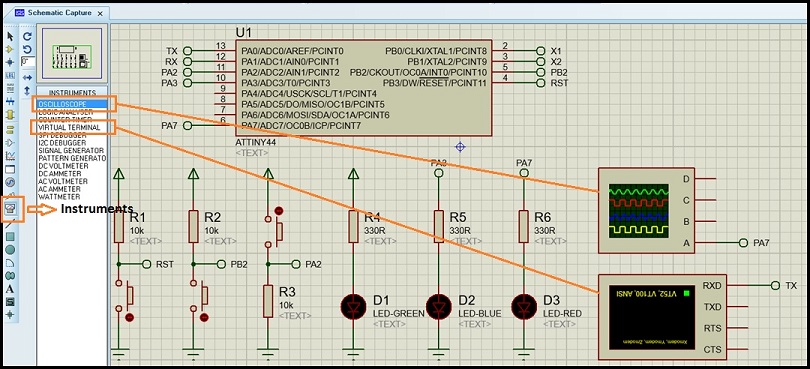Switch to the Schematic Capture tab
This screenshot has height=369, width=810.
click(x=59, y=12)
